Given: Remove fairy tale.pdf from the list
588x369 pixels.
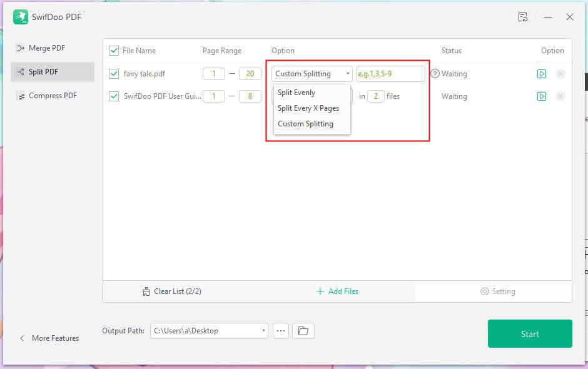Looking at the screenshot, I should pyautogui.click(x=560, y=74).
